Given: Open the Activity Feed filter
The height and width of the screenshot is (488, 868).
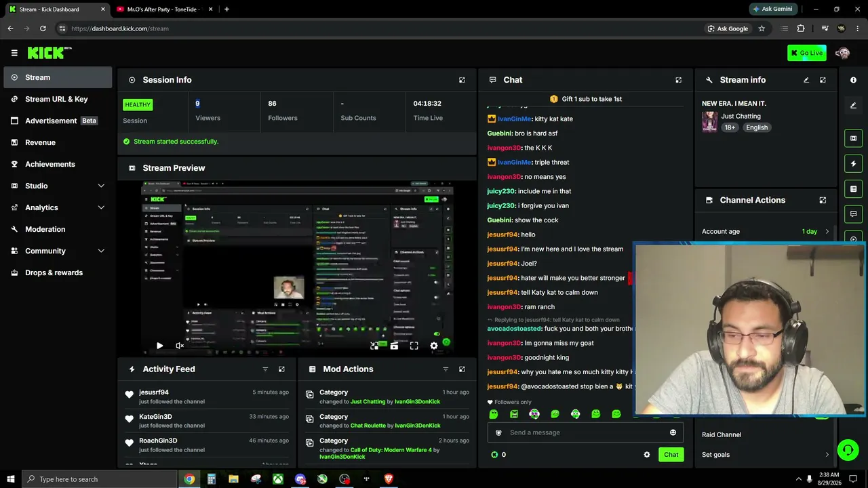Looking at the screenshot, I should coord(265,369).
